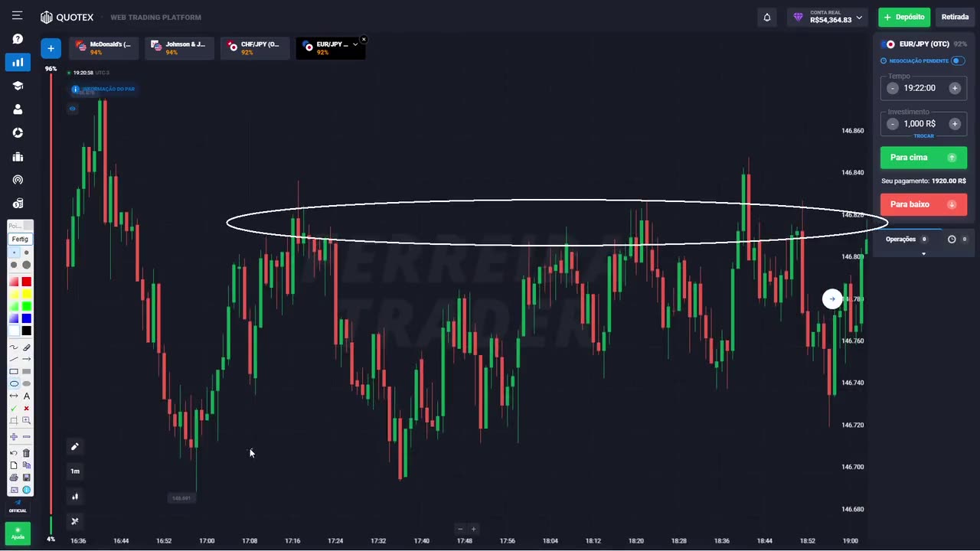The height and width of the screenshot is (551, 980).
Task: Select the largest pen size dot
Action: point(27,265)
